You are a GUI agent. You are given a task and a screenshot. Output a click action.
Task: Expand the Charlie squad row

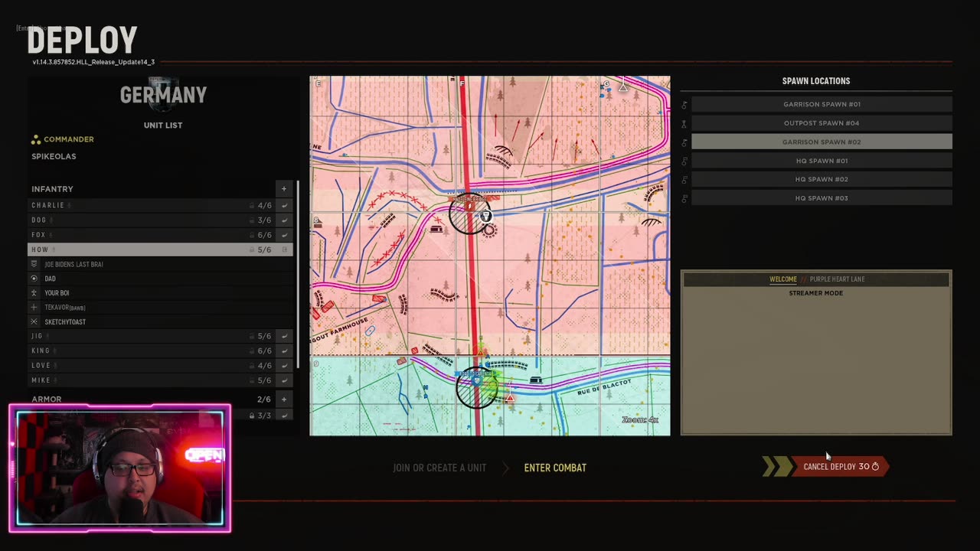tap(152, 206)
